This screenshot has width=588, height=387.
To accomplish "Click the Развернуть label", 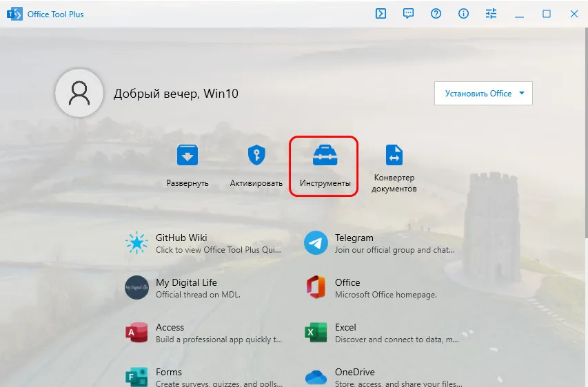I will coord(187,183).
